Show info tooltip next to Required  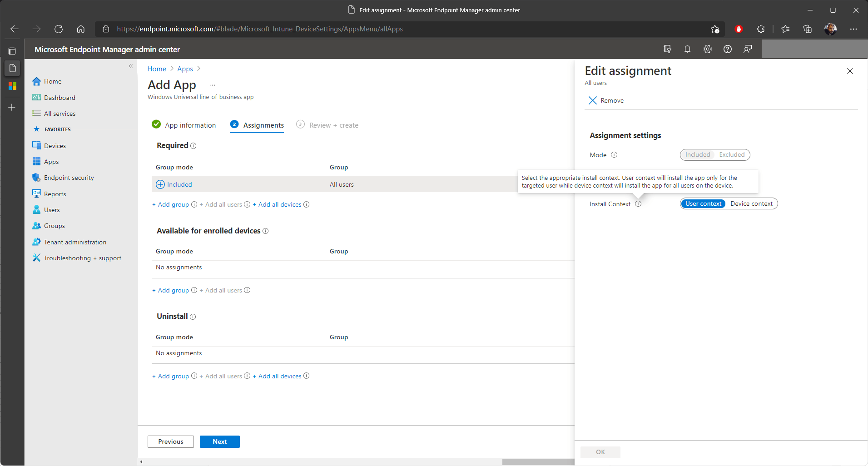193,146
